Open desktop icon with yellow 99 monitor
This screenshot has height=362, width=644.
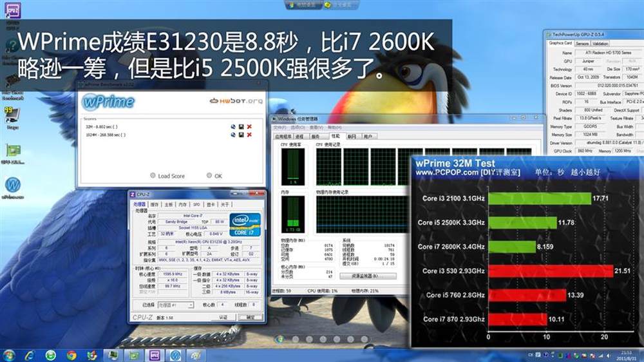pyautogui.click(x=12, y=115)
